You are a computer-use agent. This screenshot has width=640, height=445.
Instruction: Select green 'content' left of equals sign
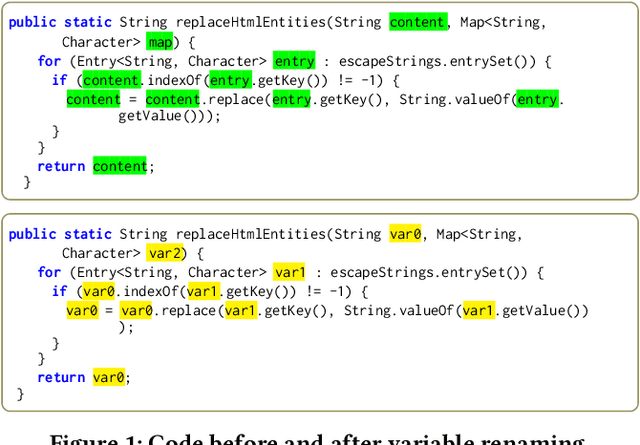point(93,99)
